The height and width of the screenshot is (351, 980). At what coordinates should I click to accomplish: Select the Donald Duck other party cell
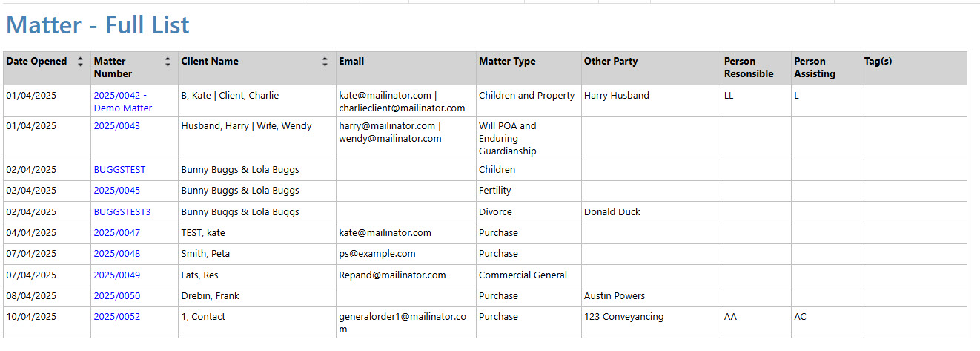(651, 212)
